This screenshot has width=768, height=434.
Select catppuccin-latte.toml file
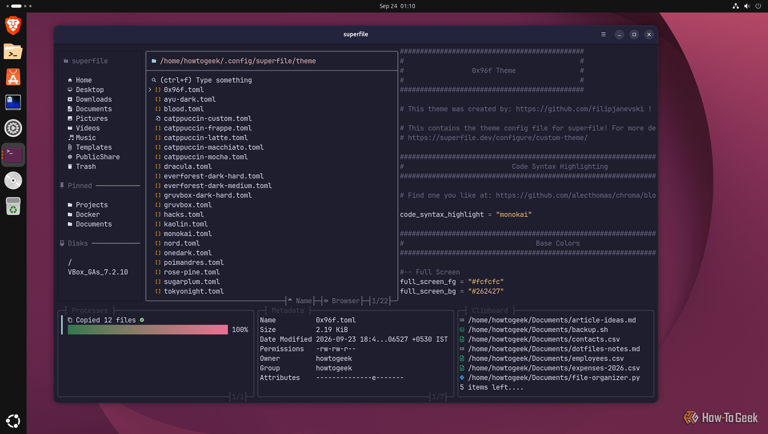point(206,138)
